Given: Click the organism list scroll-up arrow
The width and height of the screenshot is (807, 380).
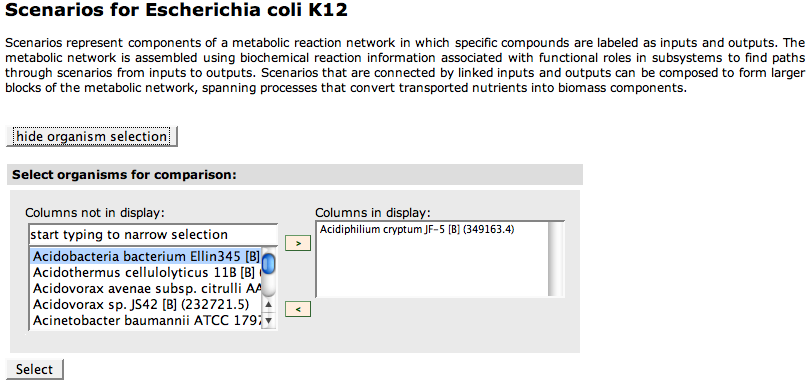Looking at the screenshot, I should pyautogui.click(x=269, y=304).
